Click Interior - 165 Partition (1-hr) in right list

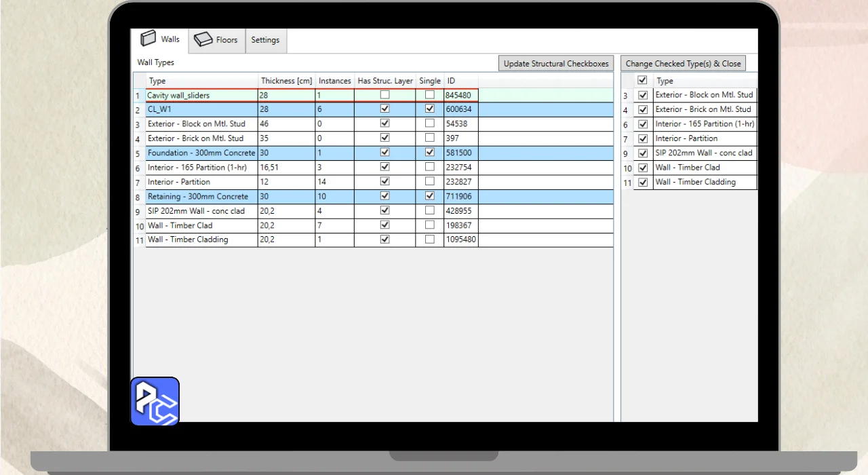[705, 123]
